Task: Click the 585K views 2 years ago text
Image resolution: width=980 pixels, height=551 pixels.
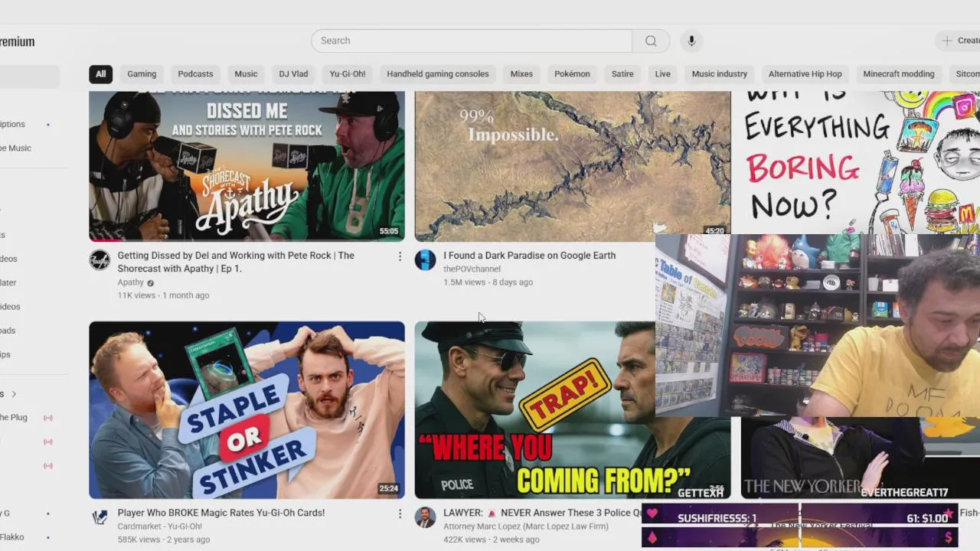Action: coord(163,540)
